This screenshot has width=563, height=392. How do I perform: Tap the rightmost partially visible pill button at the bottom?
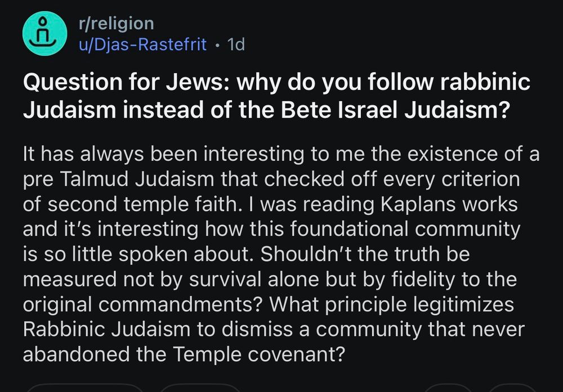tap(510, 388)
